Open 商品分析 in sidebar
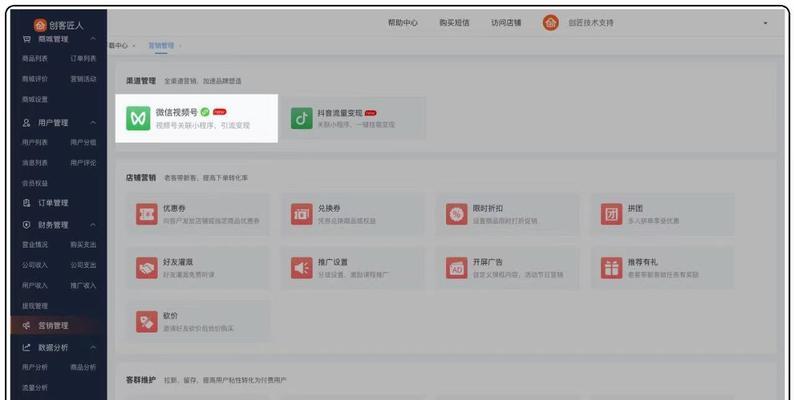The height and width of the screenshot is (400, 794). pyautogui.click(x=83, y=367)
